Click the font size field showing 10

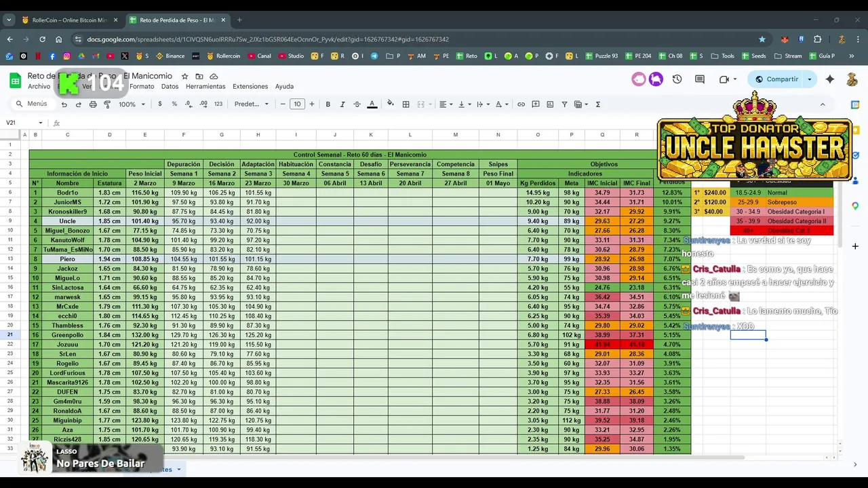tap(297, 104)
